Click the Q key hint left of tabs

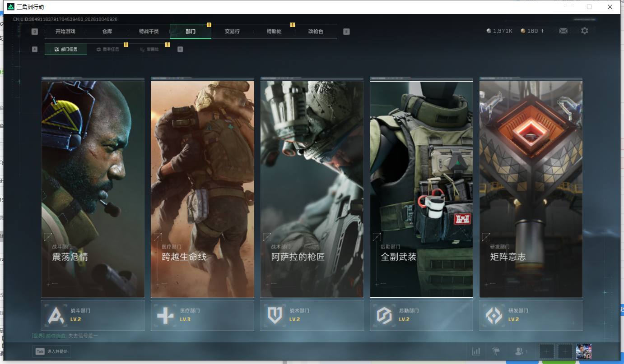coord(35,32)
